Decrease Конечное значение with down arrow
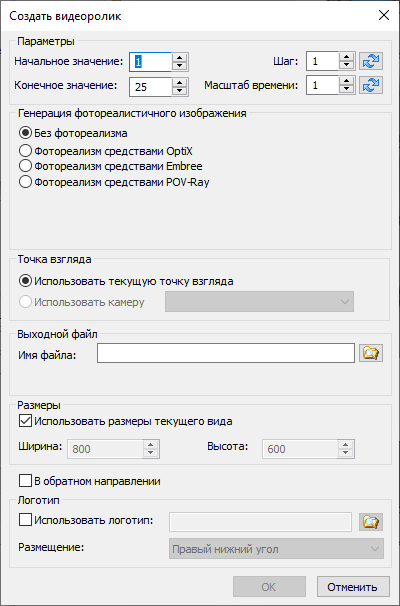 pyautogui.click(x=179, y=90)
